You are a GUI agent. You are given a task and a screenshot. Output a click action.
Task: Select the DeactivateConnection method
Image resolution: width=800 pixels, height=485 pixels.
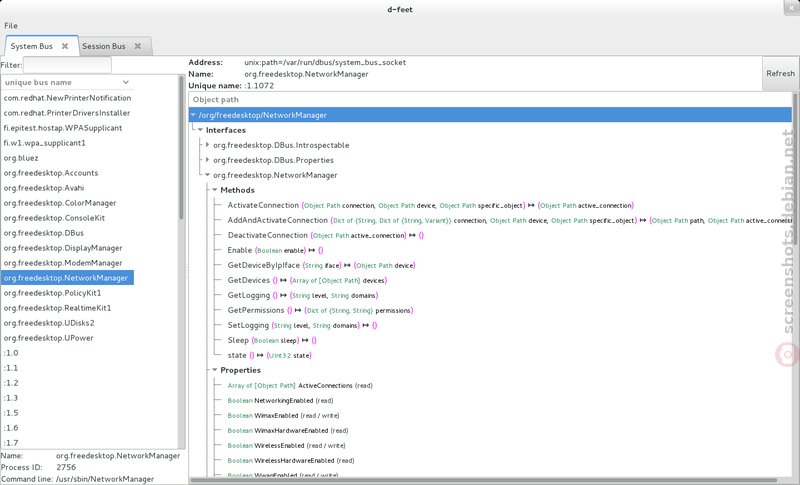(x=326, y=235)
